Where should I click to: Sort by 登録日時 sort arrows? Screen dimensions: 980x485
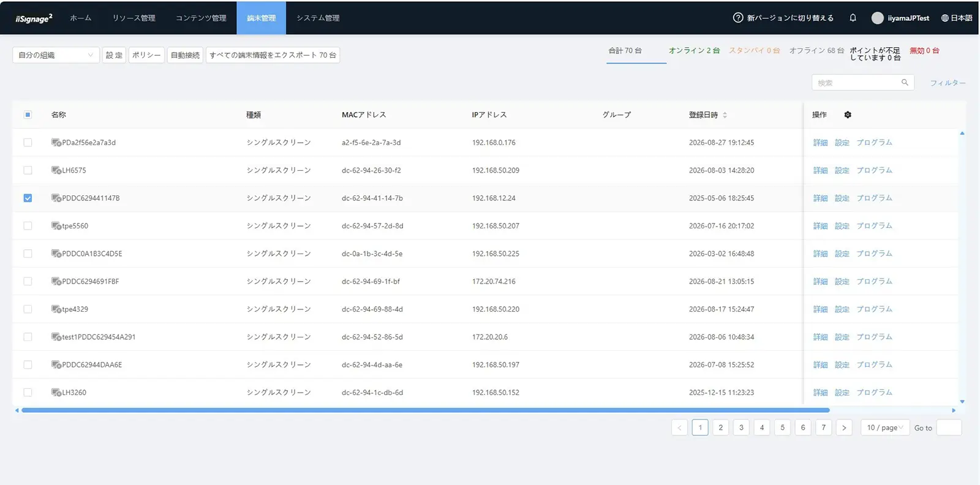pos(725,115)
